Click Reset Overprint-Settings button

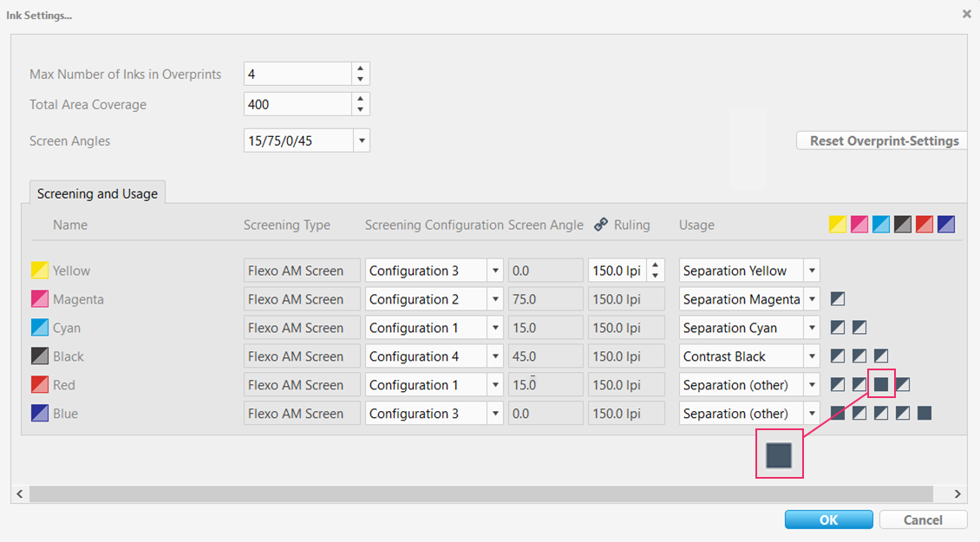tap(884, 140)
